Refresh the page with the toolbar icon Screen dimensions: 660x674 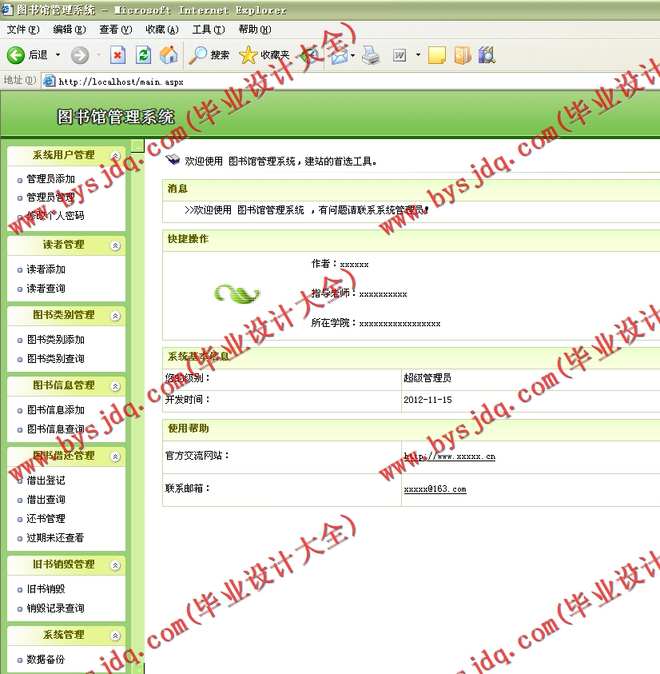[143, 55]
